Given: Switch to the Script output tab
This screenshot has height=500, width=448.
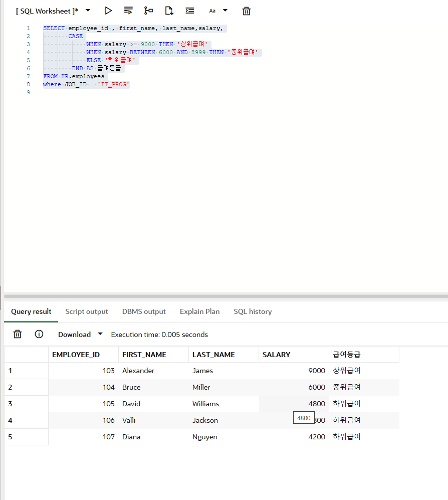Looking at the screenshot, I should (x=87, y=311).
